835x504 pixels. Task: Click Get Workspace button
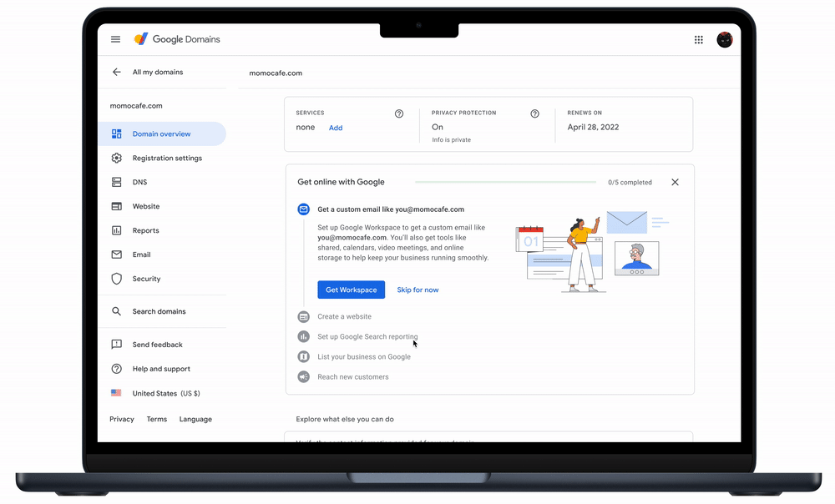point(351,290)
